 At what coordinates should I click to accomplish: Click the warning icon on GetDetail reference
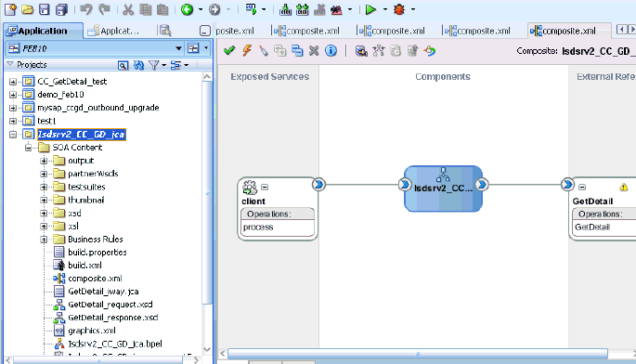pyautogui.click(x=623, y=187)
